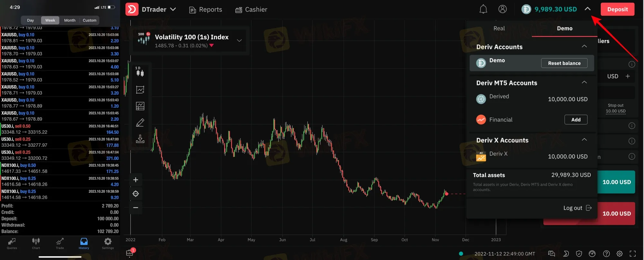Click the US30.i sell 0.50 trade row

pos(60,129)
